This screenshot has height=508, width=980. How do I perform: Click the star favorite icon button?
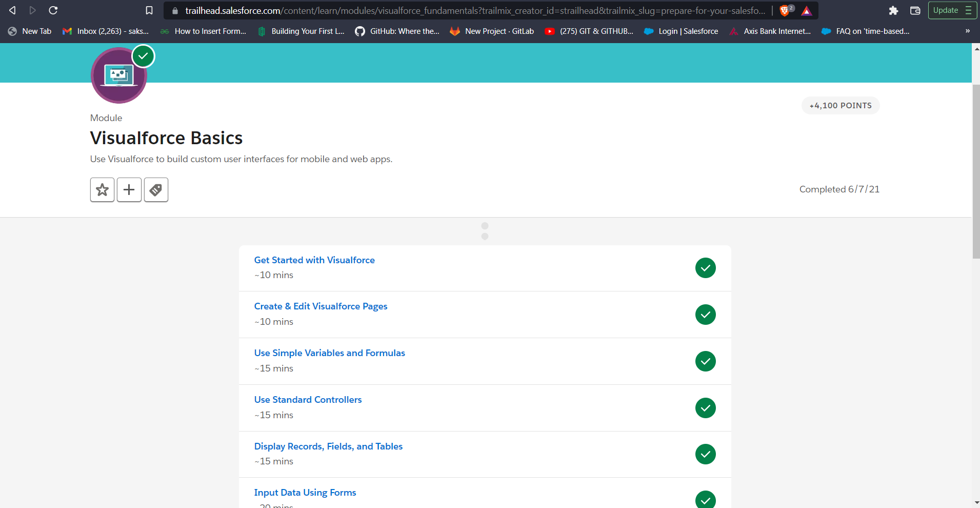coord(103,190)
